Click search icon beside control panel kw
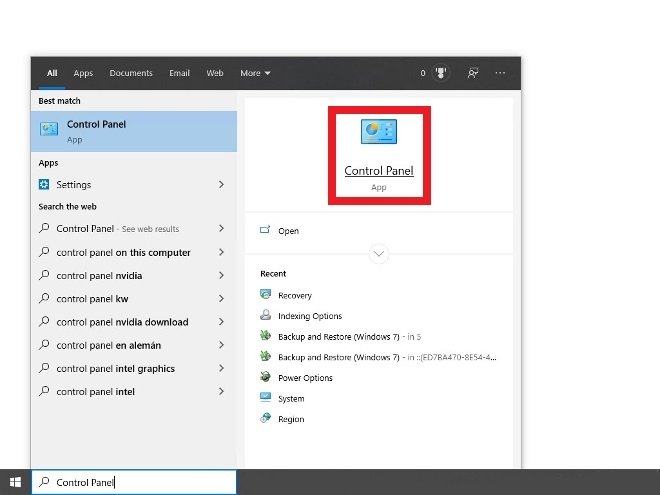 (44, 298)
